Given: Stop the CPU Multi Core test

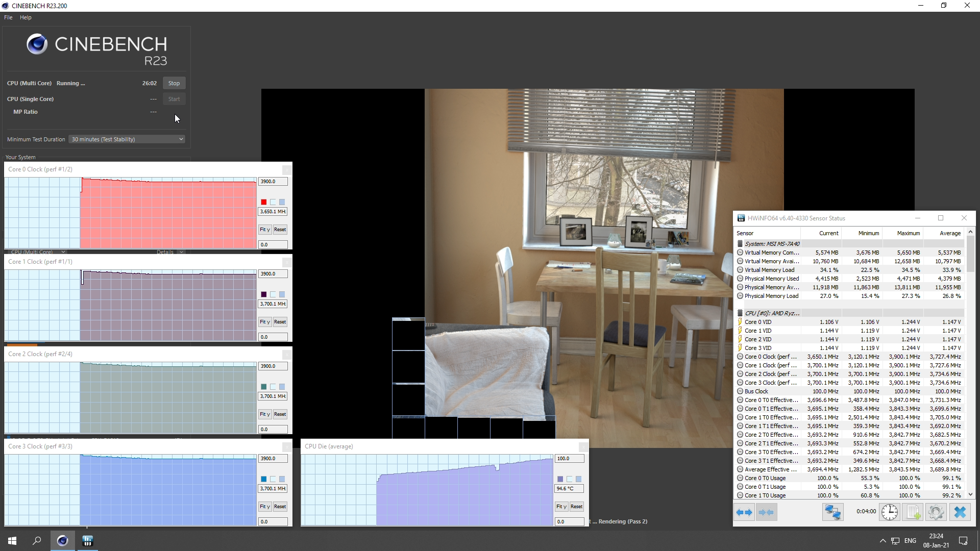Looking at the screenshot, I should [174, 83].
